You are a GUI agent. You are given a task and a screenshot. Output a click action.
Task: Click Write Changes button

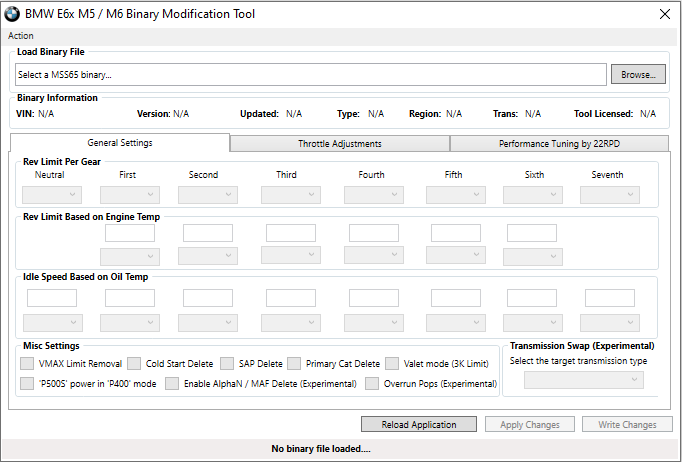(627, 425)
